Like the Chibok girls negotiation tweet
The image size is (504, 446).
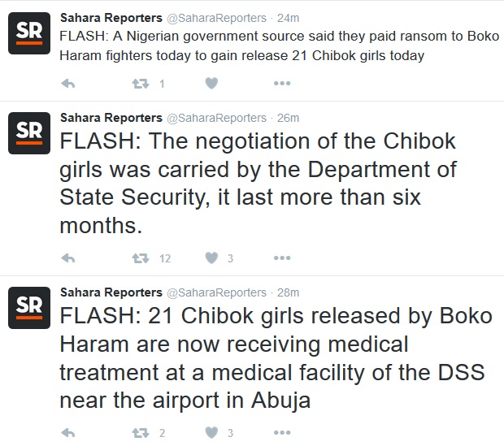211,258
